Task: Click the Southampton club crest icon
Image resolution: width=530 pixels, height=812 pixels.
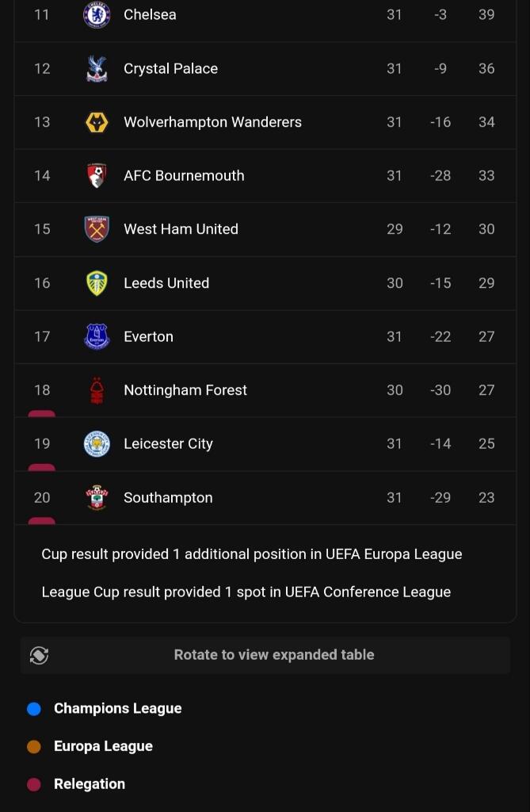Action: (x=97, y=498)
